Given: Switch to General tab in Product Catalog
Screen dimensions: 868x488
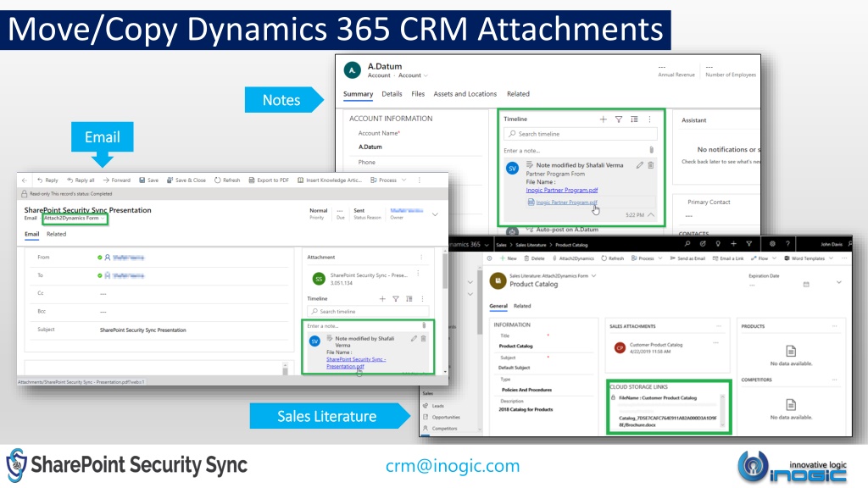Looking at the screenshot, I should [x=498, y=306].
